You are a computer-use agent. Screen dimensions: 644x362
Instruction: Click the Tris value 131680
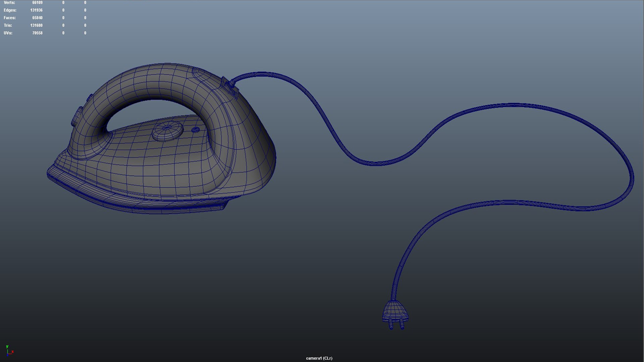(x=36, y=25)
